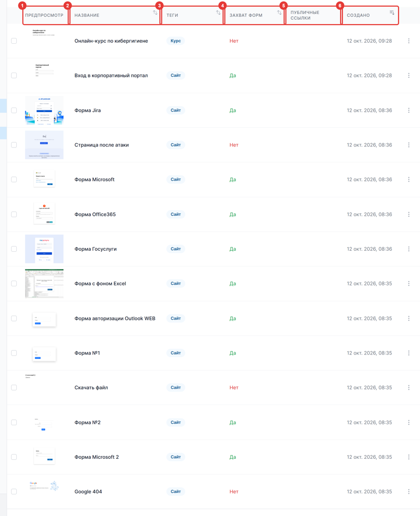Open the actions menu for Форма Госуслуги

(x=409, y=249)
